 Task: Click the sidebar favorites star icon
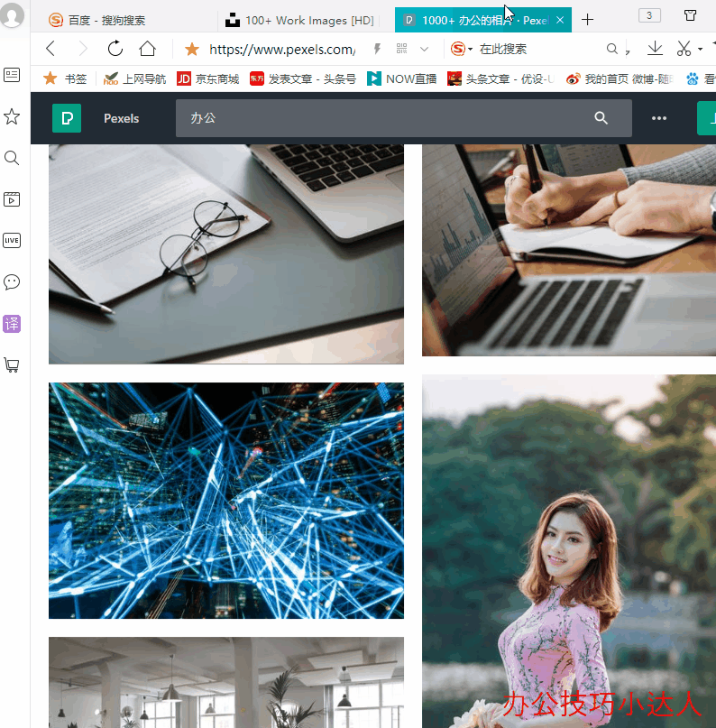12,116
